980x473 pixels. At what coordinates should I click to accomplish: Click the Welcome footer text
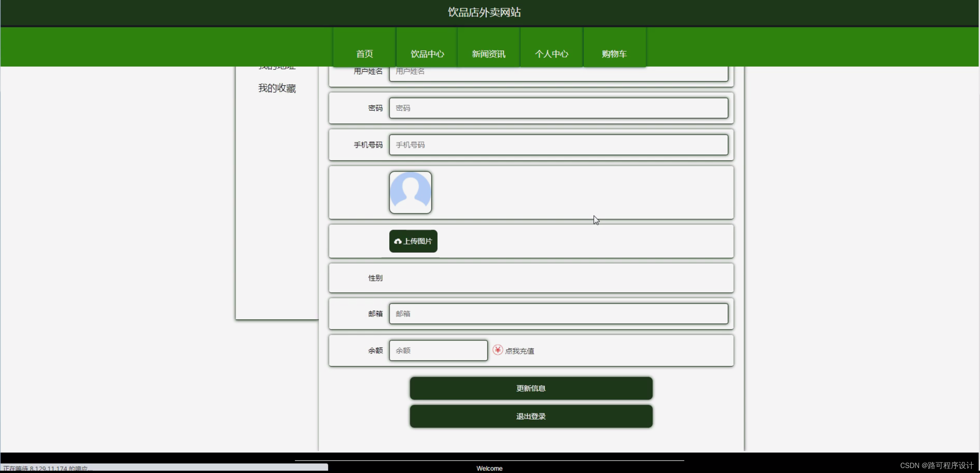pyautogui.click(x=489, y=468)
